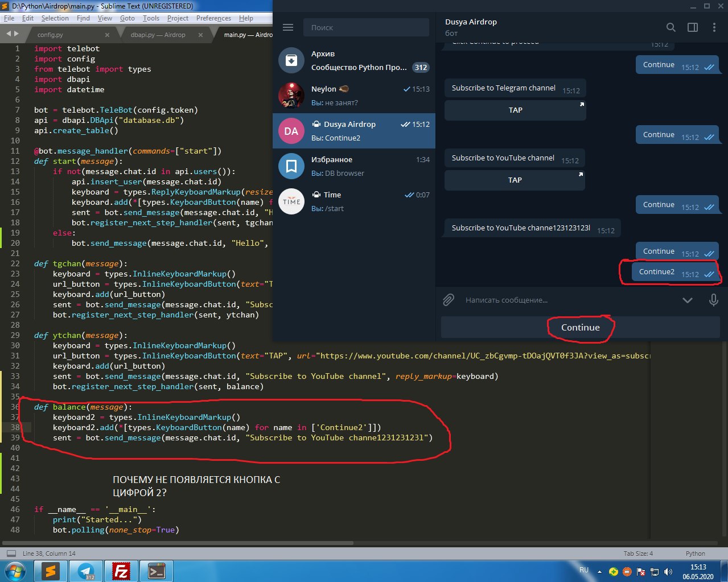This screenshot has height=582, width=728.
Task: Click Sublime Text icon in the taskbar
Action: click(51, 571)
